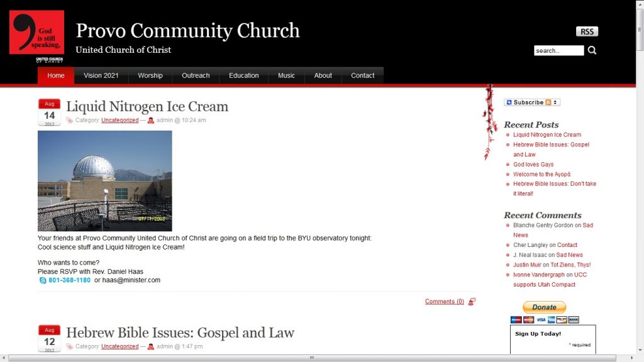644x362 pixels.
Task: Open the Liquid Nitrogen Ice Cream post title
Action: click(147, 107)
